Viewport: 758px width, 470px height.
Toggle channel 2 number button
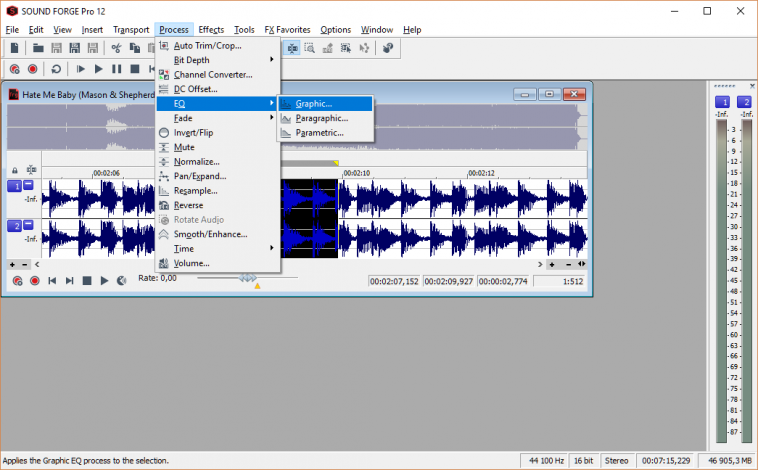click(x=14, y=226)
